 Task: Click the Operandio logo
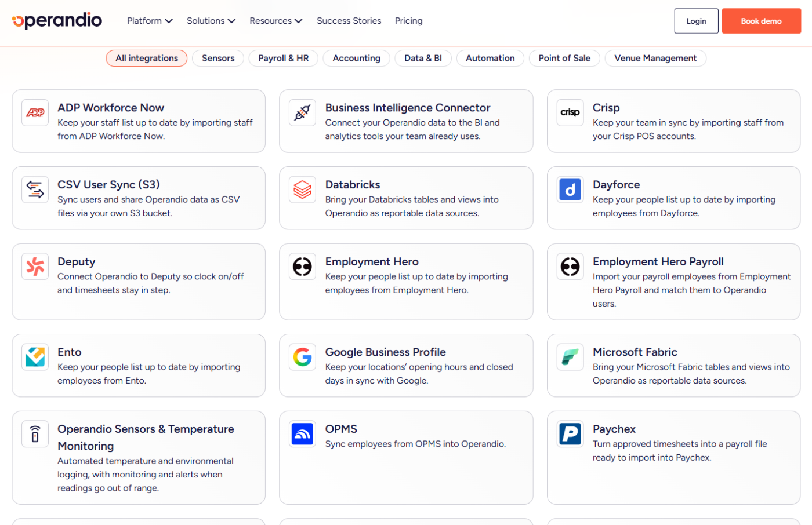click(x=57, y=20)
